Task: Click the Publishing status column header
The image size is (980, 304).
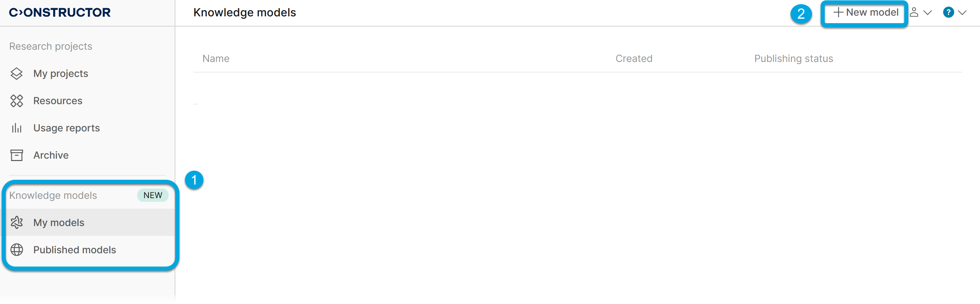Action: [793, 59]
